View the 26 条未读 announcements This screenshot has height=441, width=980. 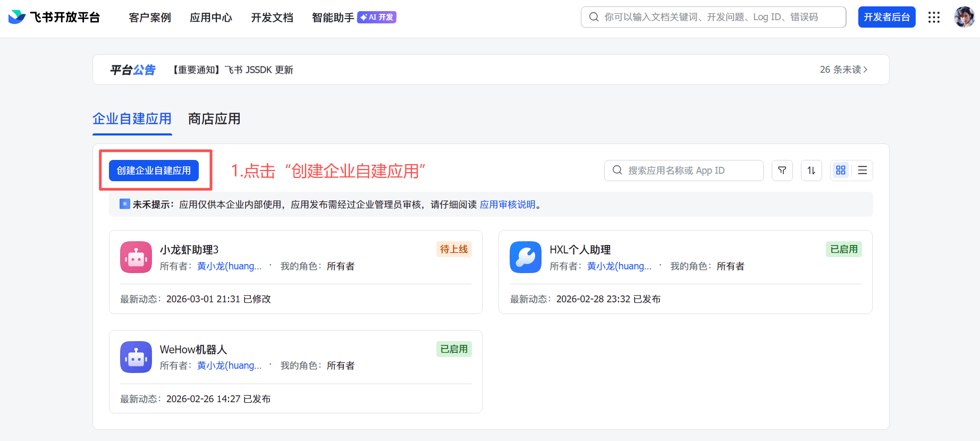pyautogui.click(x=843, y=70)
